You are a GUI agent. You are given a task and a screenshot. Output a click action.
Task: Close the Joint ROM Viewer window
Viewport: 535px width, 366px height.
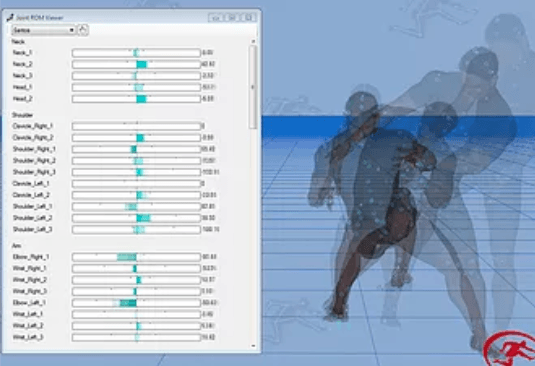[x=248, y=18]
